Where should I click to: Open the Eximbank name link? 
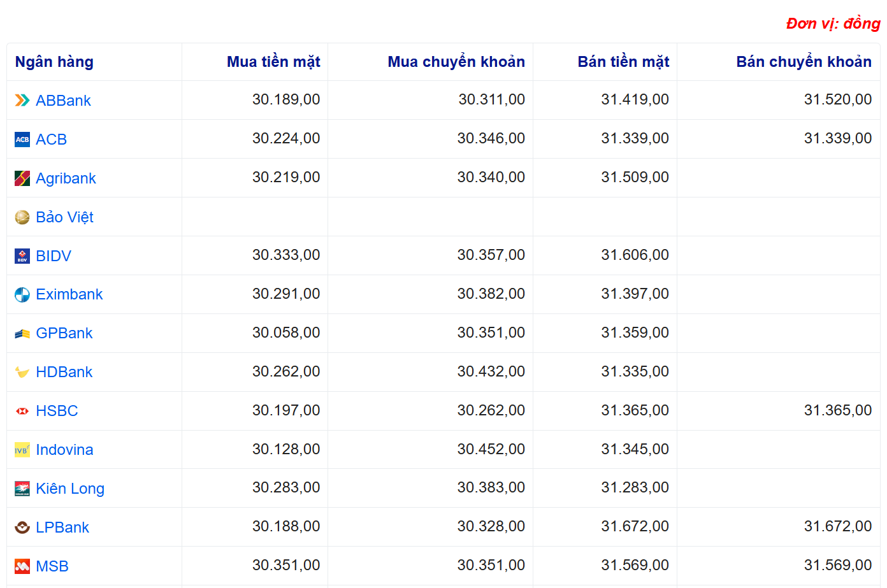[x=69, y=294]
